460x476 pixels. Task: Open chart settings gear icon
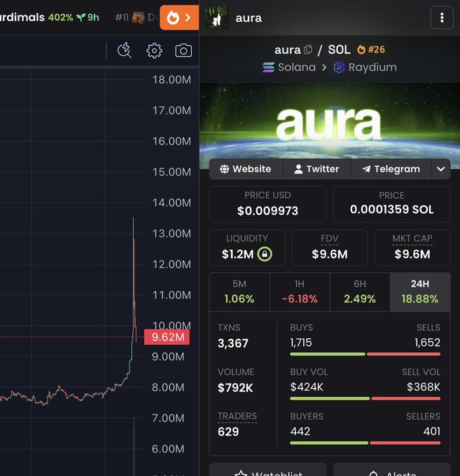[x=154, y=50]
